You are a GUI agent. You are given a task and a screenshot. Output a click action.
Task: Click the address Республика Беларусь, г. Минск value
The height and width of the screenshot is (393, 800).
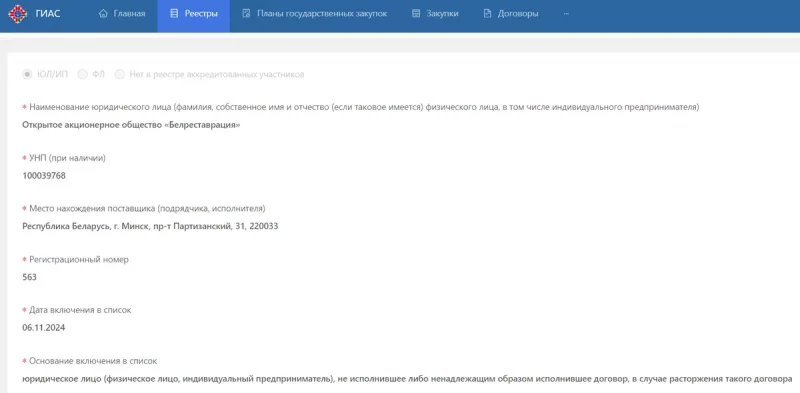[x=150, y=226]
